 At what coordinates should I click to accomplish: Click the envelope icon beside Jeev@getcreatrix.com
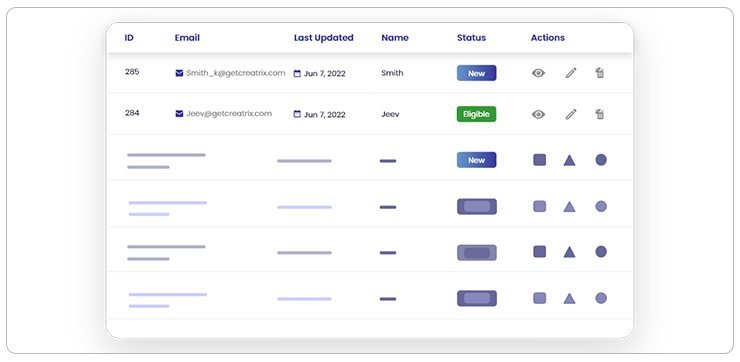(x=179, y=114)
